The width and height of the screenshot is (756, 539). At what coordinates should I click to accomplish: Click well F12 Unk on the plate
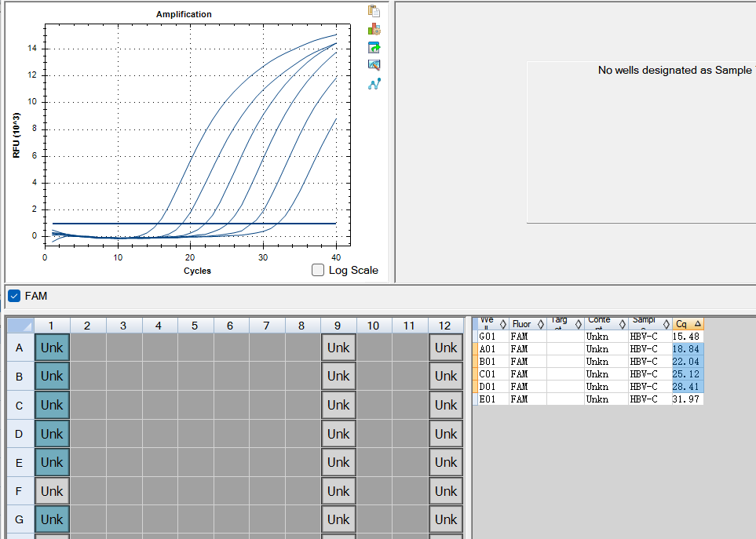click(446, 491)
